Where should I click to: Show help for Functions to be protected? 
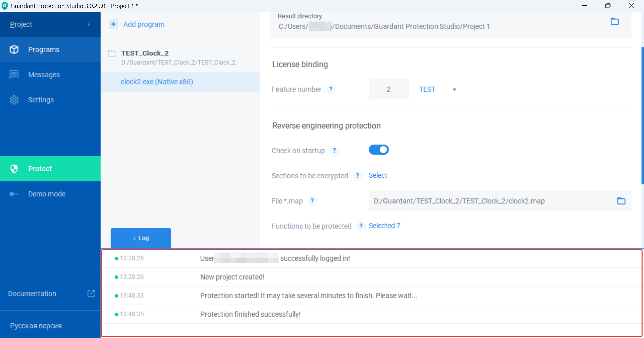[361, 226]
